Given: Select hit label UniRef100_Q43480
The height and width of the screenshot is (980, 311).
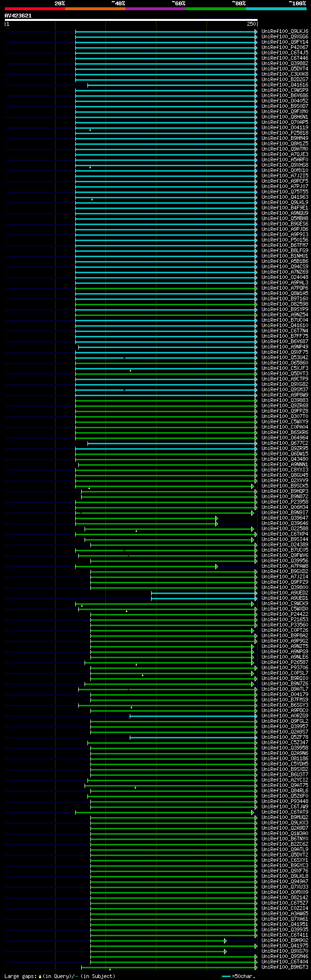Looking at the screenshot, I should (x=285, y=459).
